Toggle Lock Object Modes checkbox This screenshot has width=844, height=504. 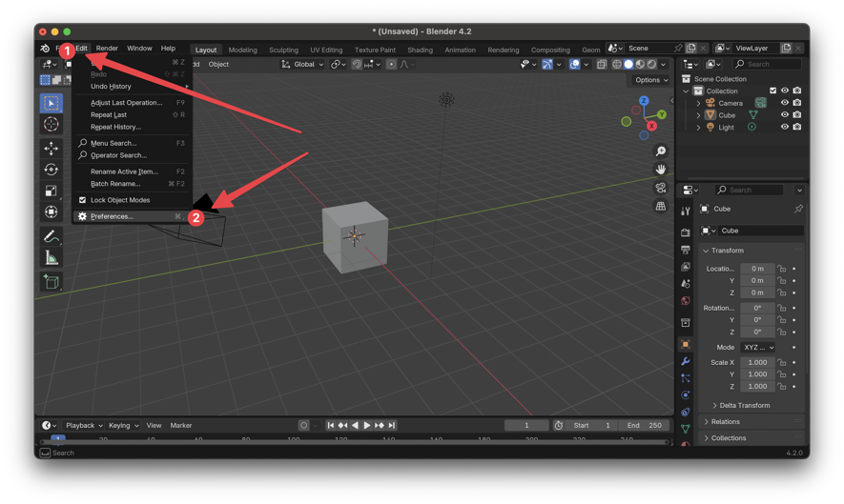(83, 200)
